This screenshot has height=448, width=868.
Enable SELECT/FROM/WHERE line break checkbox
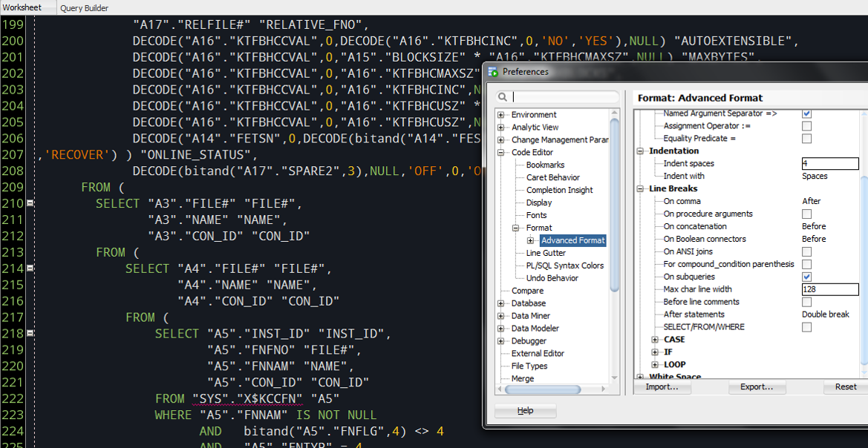point(806,327)
